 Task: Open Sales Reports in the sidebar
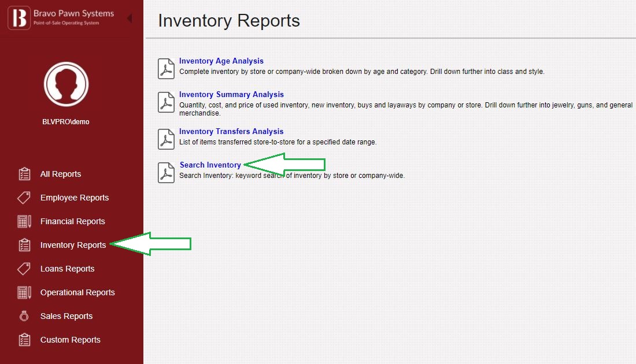pos(66,316)
